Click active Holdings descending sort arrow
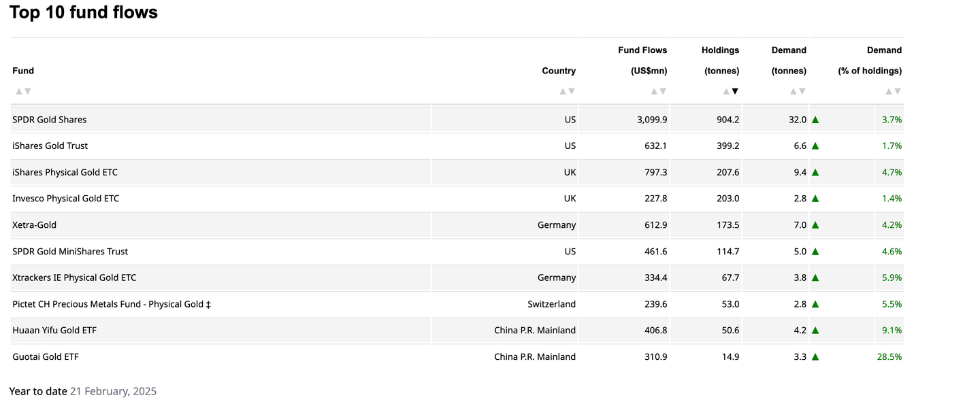 pos(735,91)
